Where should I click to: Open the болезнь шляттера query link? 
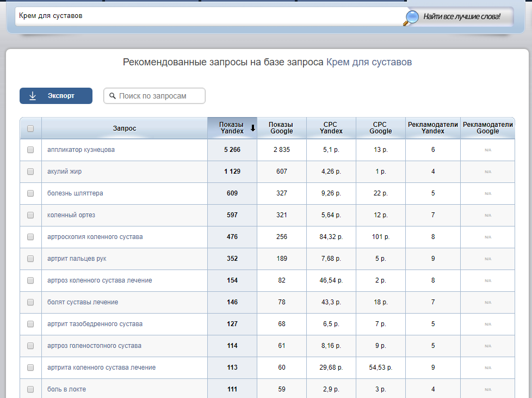tap(75, 193)
